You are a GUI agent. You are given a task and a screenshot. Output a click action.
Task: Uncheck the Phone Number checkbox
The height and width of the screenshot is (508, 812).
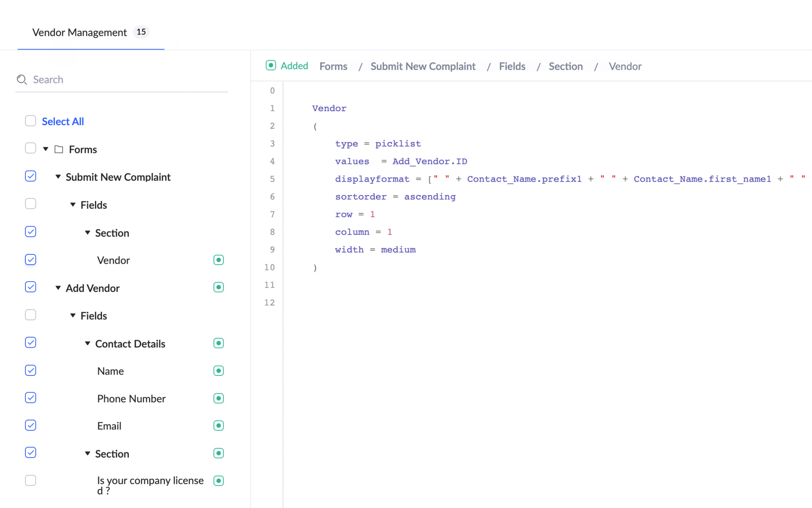[31, 398]
